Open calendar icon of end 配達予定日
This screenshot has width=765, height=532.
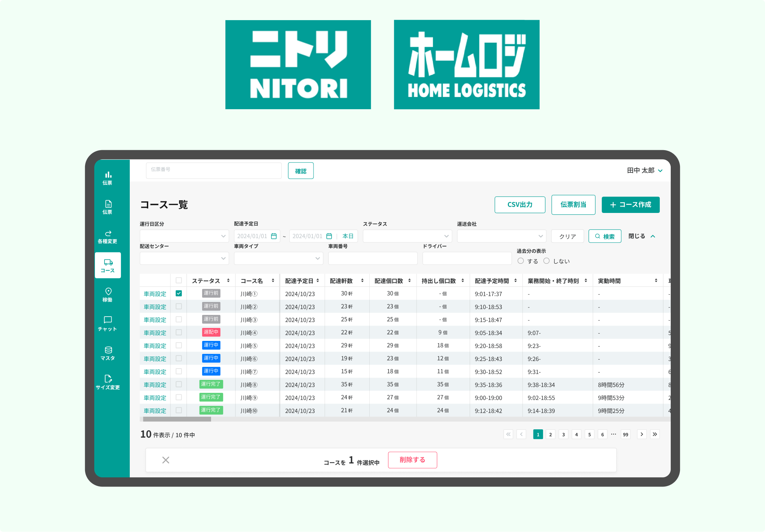329,236
